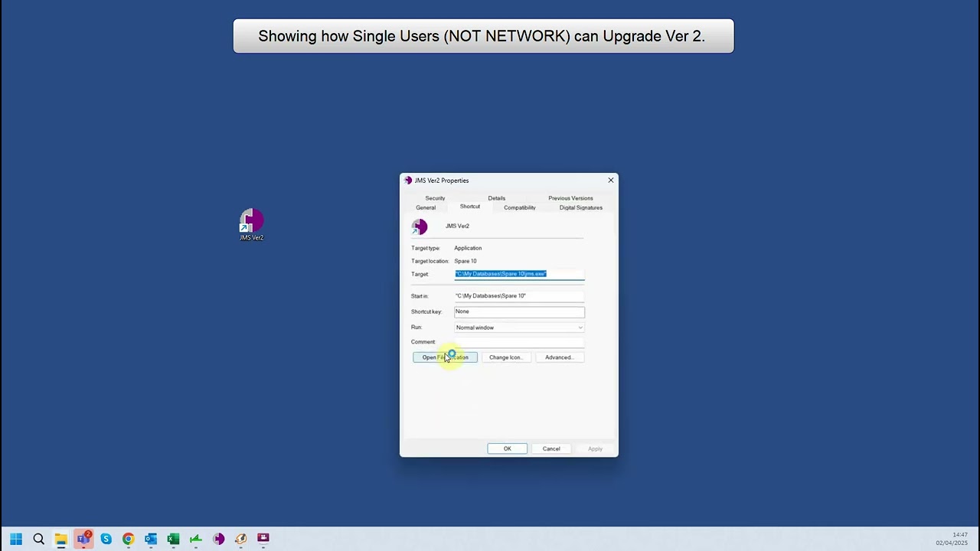Viewport: 980px width, 551px height.
Task: Confirm with the OK button
Action: [507, 448]
